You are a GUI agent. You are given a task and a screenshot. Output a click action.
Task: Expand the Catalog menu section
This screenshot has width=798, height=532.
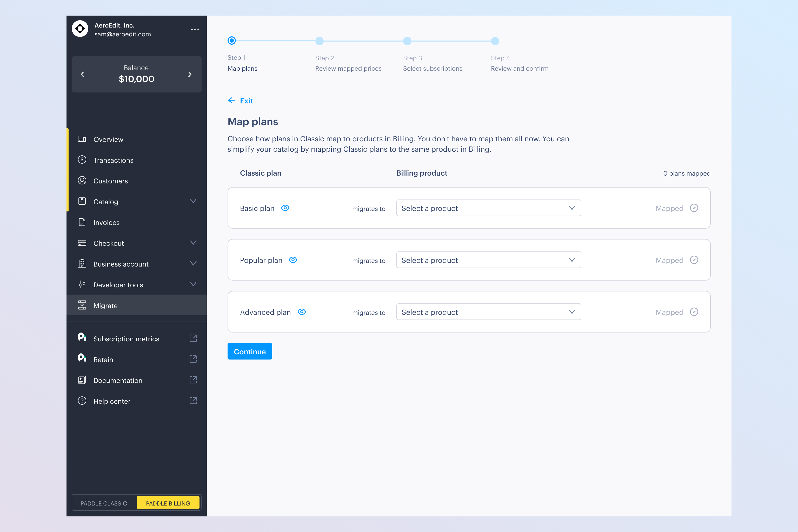coord(193,201)
